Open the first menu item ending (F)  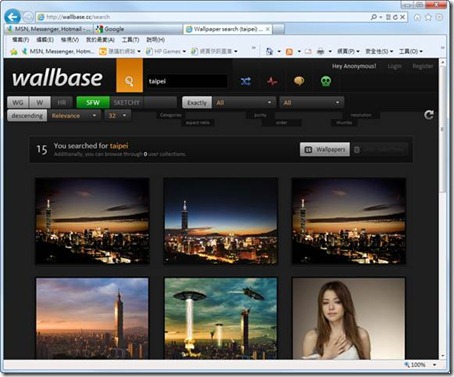21,40
